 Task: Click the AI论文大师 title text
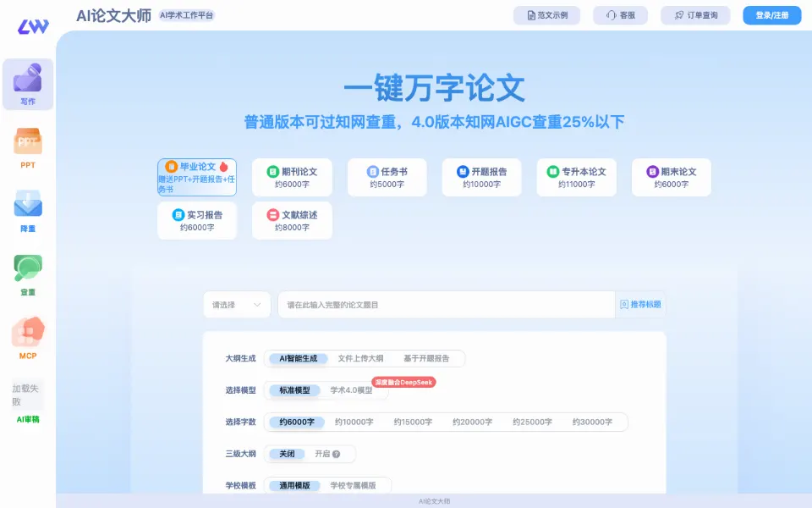[x=113, y=16]
